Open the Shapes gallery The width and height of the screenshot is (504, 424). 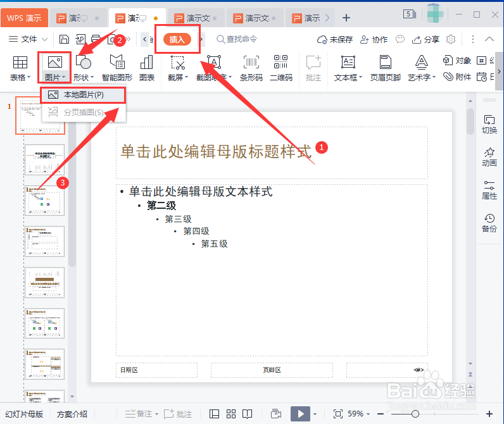click(x=83, y=68)
